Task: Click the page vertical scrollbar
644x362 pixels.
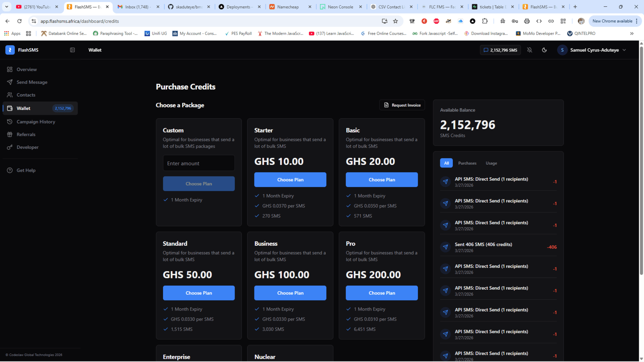Action: coord(641,161)
